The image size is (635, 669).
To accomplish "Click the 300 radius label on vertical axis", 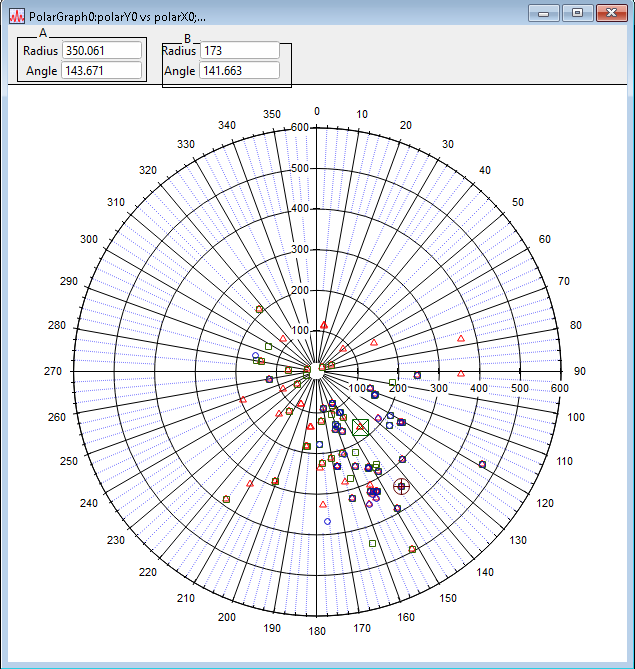I will [300, 249].
